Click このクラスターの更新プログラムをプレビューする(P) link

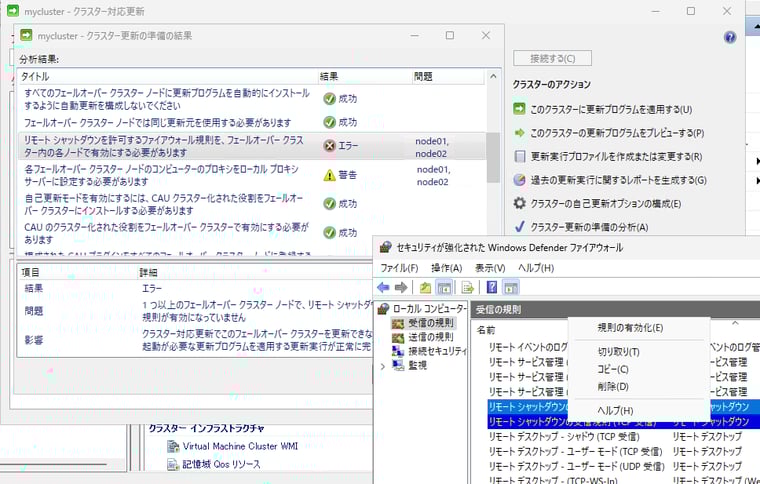[617, 133]
